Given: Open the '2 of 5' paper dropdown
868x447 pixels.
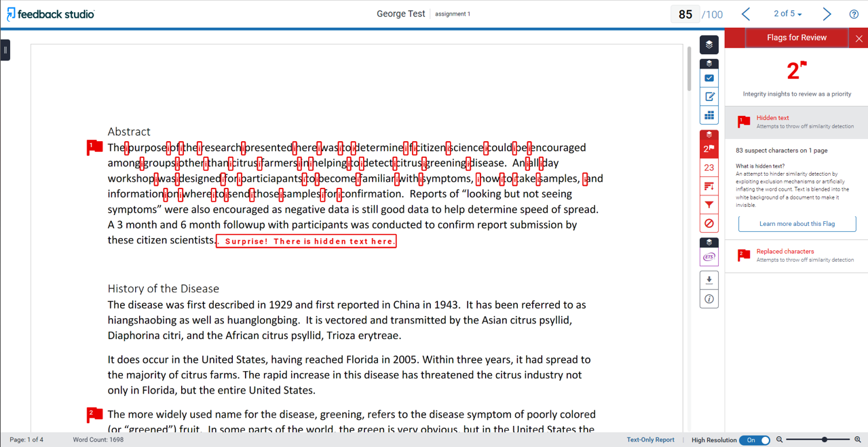Looking at the screenshot, I should (x=787, y=14).
